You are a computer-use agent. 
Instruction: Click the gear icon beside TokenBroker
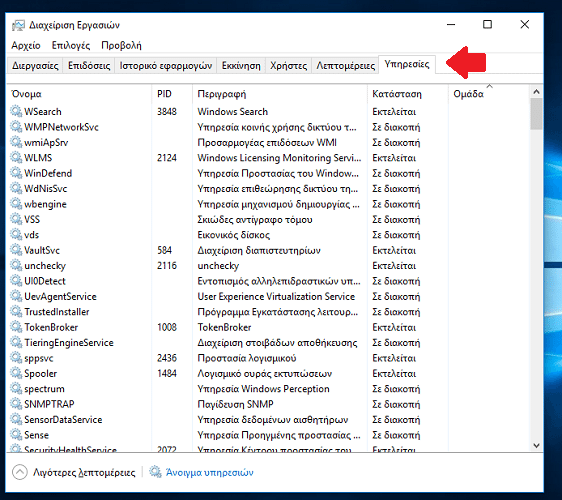point(16,327)
